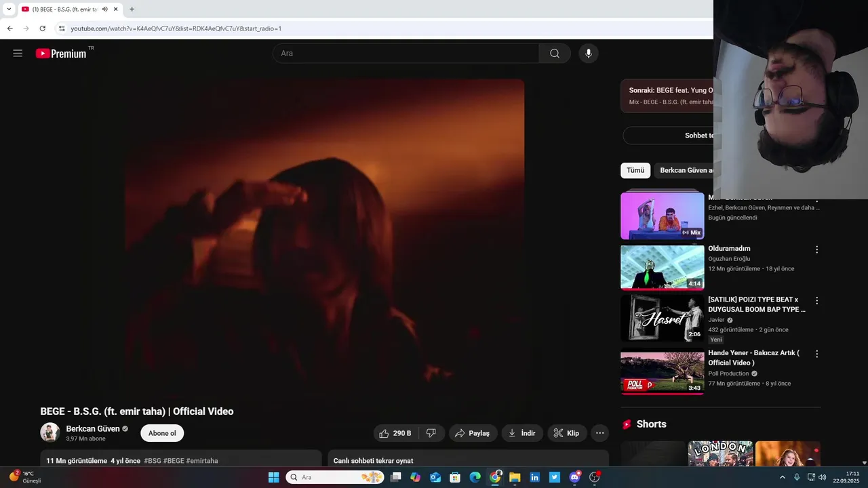Open the LONDON Shorts thumbnail
Screen dimensions: 868x488
[x=720, y=453]
